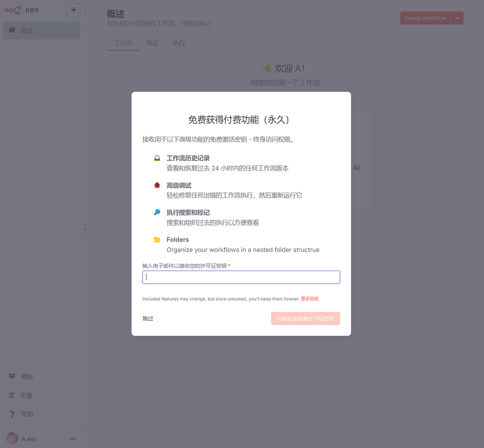
Task: Switch to the 执行 tab
Action: click(x=178, y=43)
